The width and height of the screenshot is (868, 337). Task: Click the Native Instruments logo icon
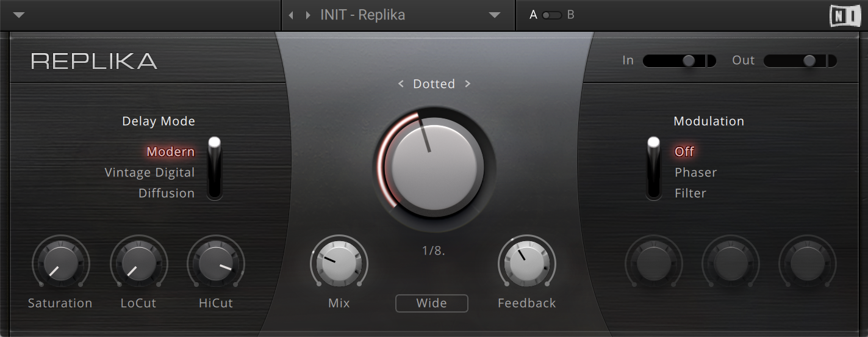(845, 15)
